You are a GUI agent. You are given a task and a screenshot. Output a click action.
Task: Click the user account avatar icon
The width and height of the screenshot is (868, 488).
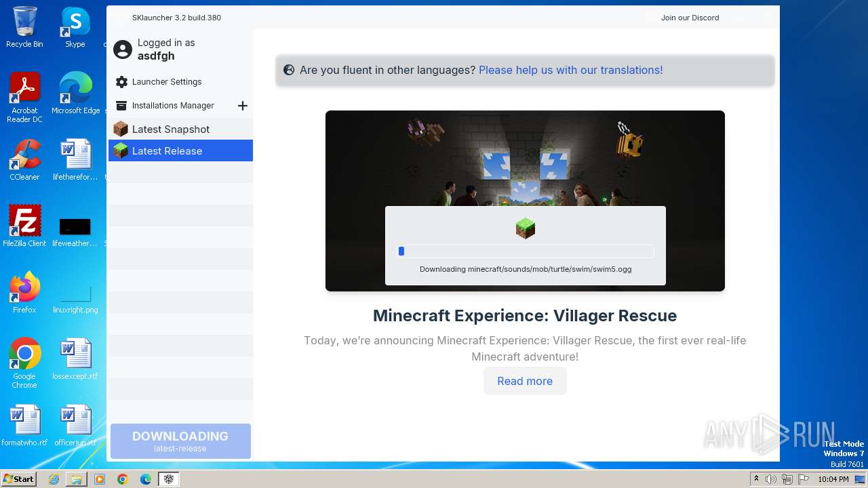[x=123, y=49]
